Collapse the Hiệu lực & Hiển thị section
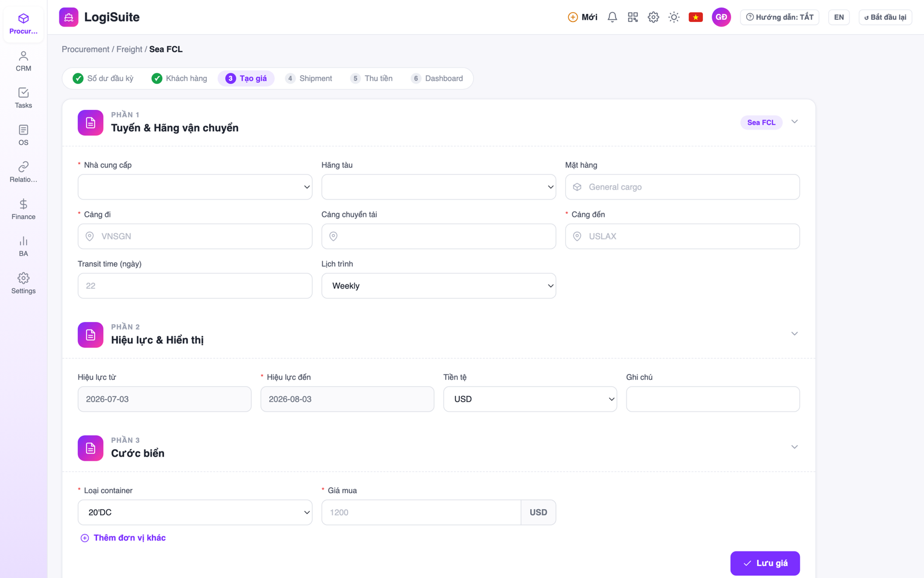 coord(795,334)
